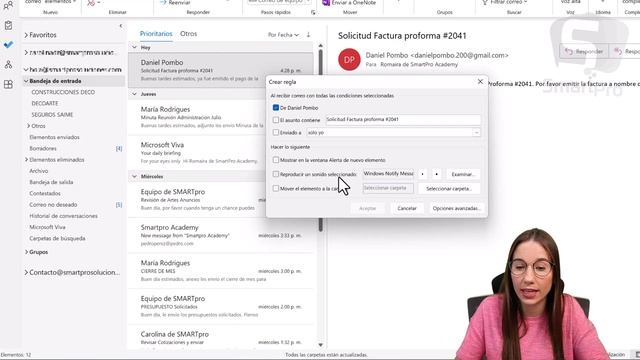Collapse the Bandeja de entrada folder

tap(26, 81)
